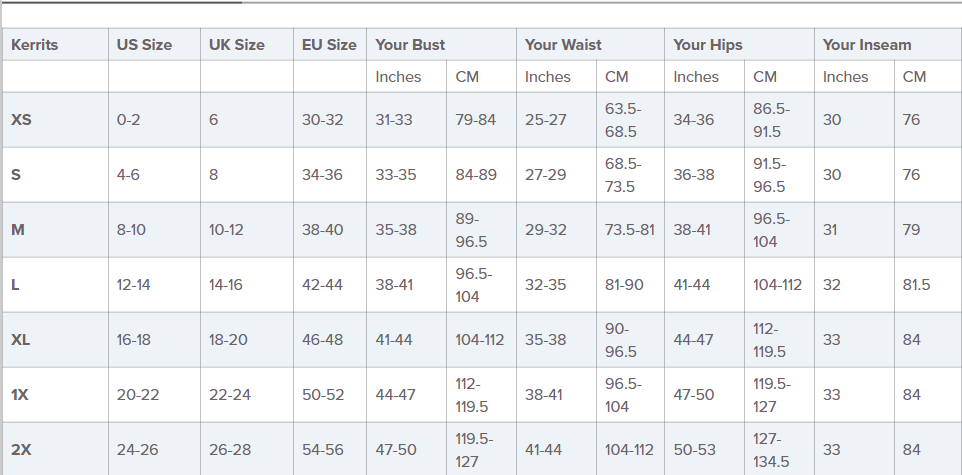The image size is (962, 475).
Task: Click the Your Waist column header
Action: click(x=563, y=45)
